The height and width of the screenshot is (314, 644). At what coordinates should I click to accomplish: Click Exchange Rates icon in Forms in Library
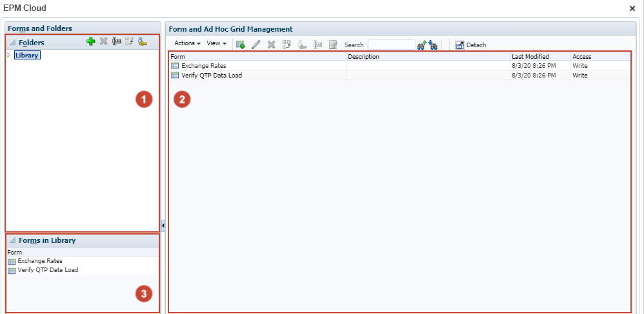tap(12, 262)
